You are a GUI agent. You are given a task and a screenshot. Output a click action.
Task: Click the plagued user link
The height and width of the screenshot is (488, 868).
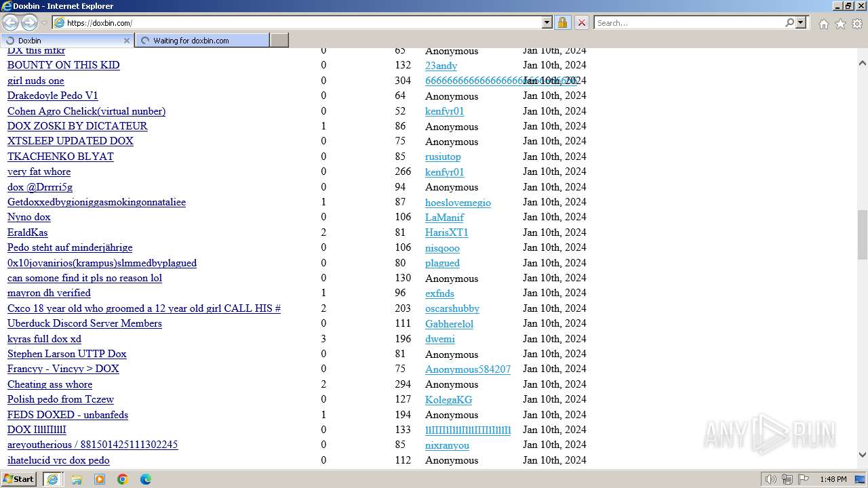coord(442,263)
